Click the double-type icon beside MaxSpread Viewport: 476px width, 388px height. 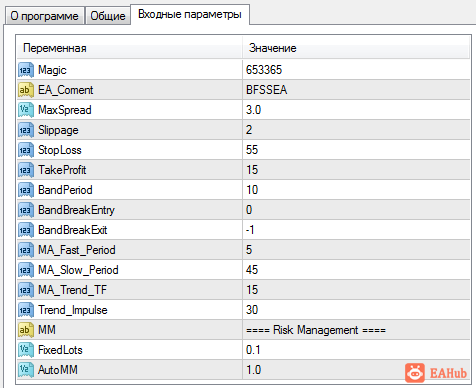coord(26,110)
